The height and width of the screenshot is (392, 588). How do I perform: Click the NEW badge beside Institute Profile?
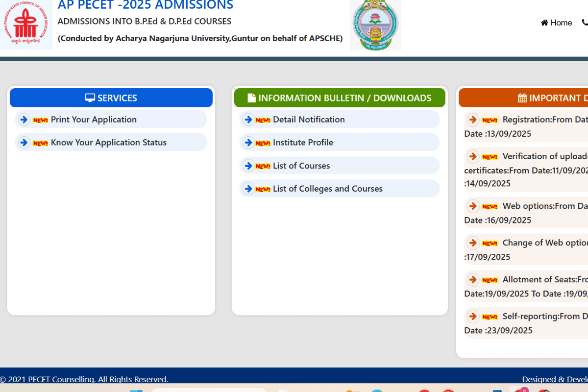[x=263, y=142]
